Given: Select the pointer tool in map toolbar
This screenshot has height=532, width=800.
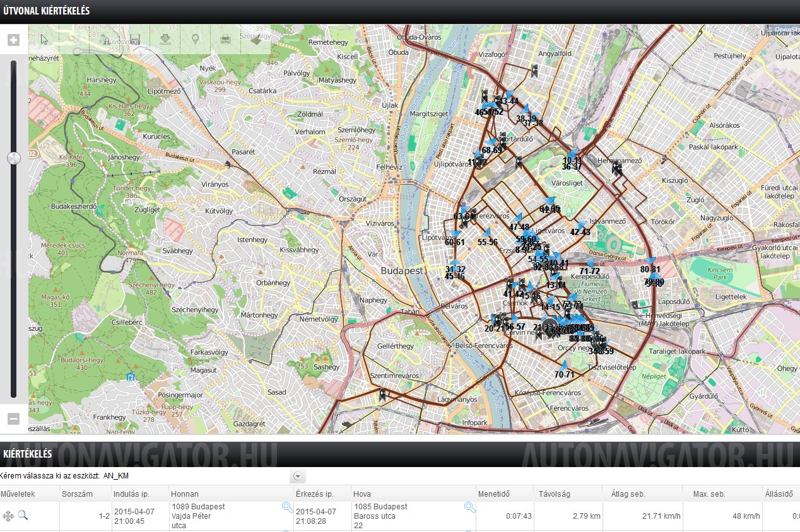Looking at the screenshot, I should tap(44, 39).
